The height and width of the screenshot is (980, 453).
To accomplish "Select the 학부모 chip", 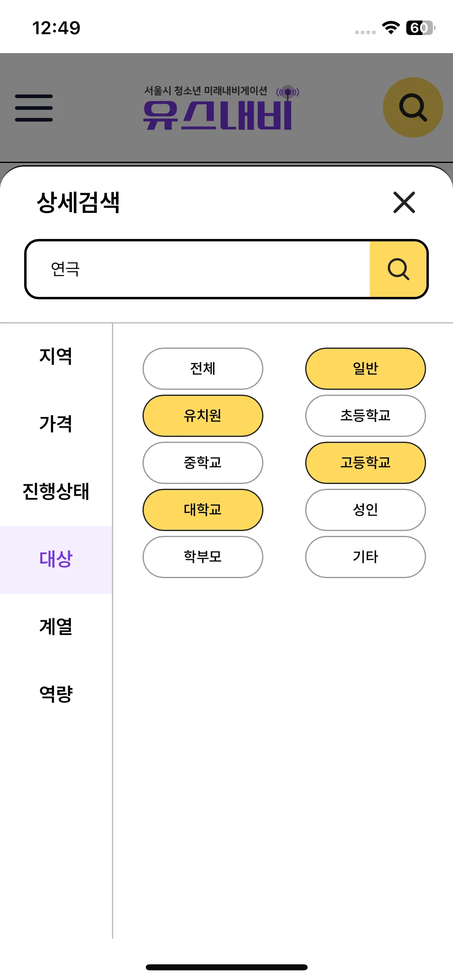I will pos(203,557).
